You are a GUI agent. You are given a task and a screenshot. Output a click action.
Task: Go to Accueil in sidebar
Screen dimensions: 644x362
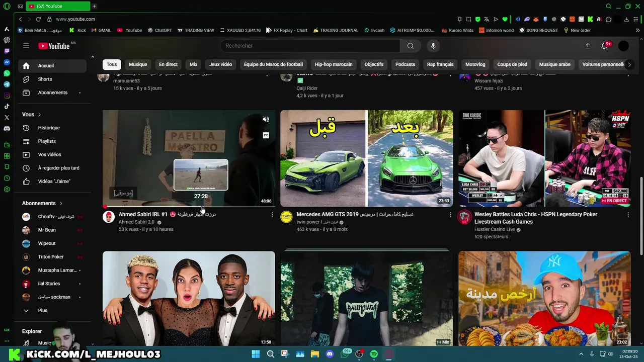pos(52,66)
